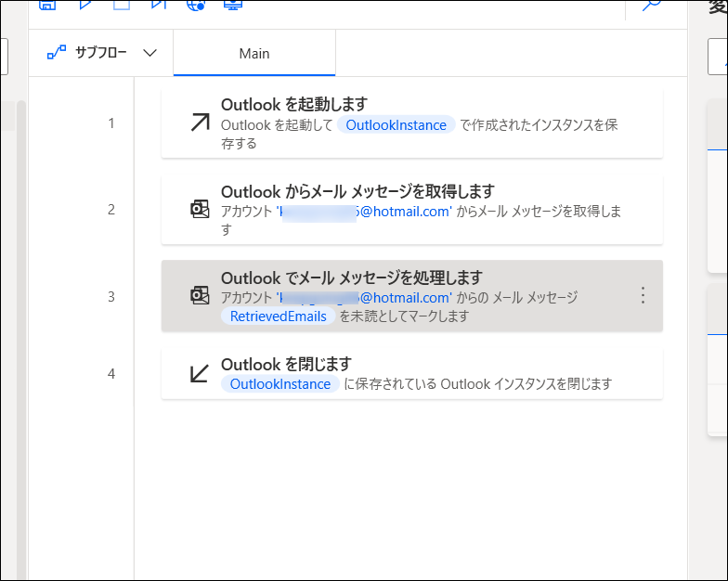This screenshot has height=581, width=728.
Task: Expand the サブフロー dropdown chevron
Action: 149,53
